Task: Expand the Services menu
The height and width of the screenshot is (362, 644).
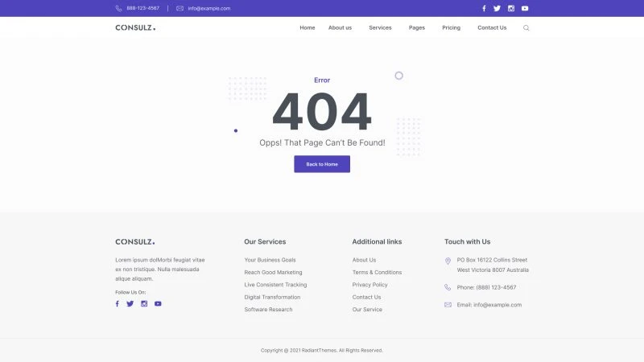Action: coord(380,28)
